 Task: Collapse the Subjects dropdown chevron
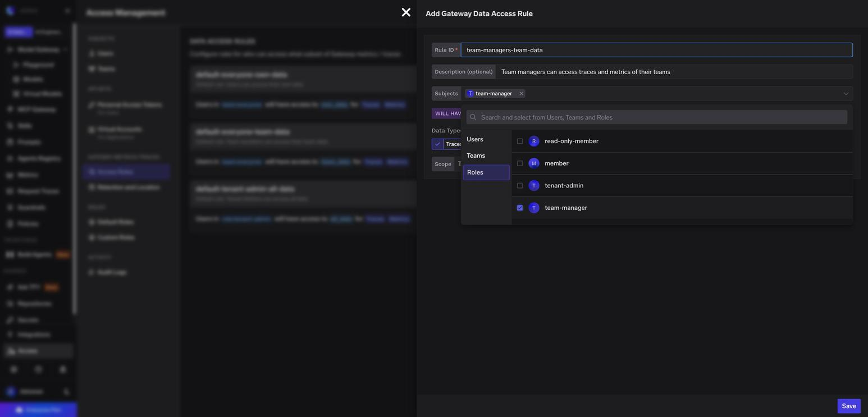(x=846, y=94)
